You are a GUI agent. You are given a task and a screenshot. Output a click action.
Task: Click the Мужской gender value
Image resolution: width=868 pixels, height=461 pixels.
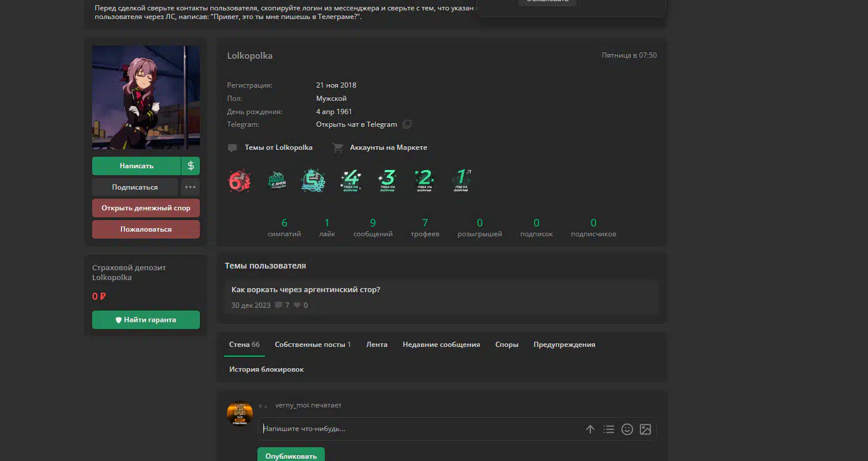[x=331, y=99]
